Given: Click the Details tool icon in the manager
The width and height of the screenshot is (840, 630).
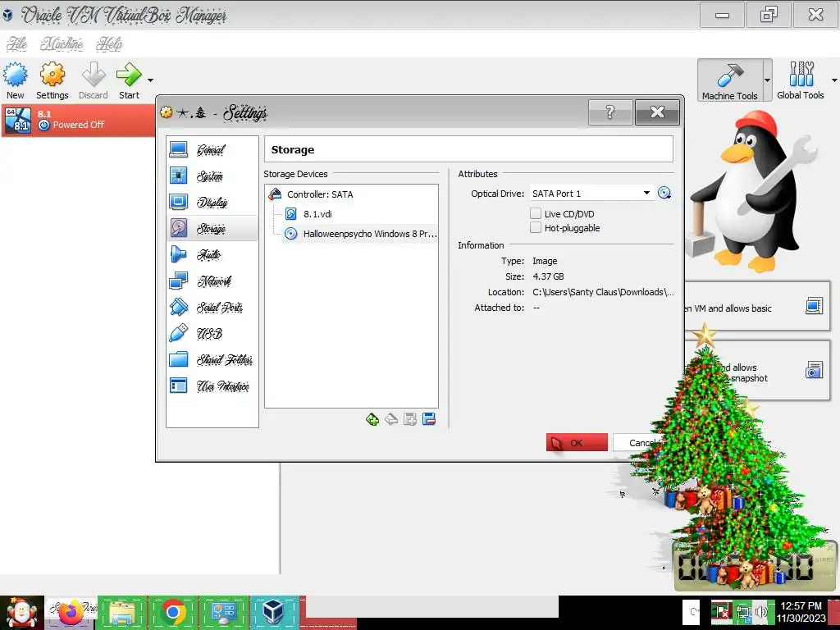Looking at the screenshot, I should (814, 306).
